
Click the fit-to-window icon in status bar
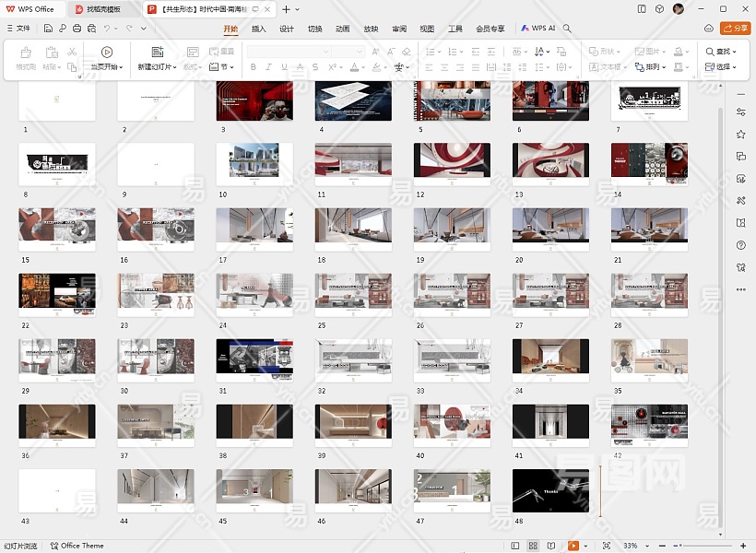[x=606, y=546]
